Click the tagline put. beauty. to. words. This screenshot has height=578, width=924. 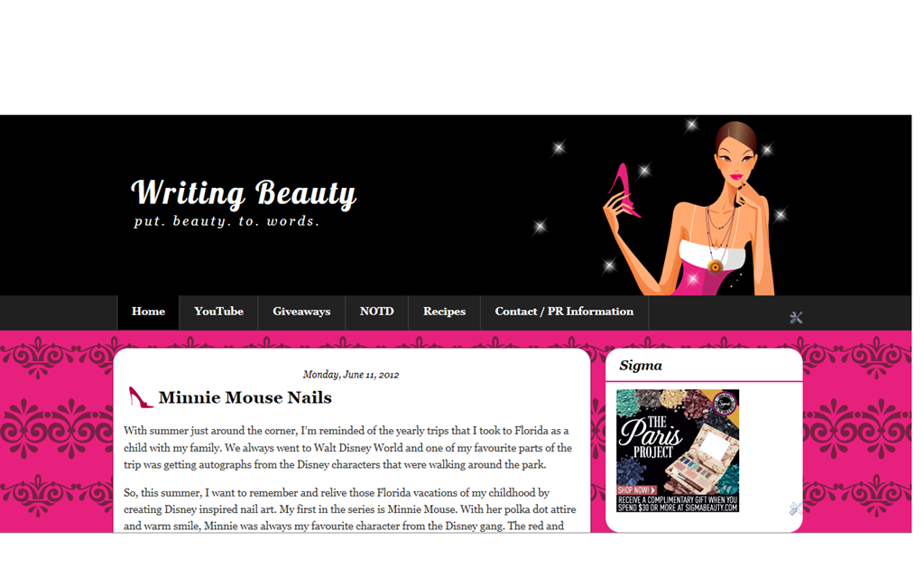(x=226, y=222)
